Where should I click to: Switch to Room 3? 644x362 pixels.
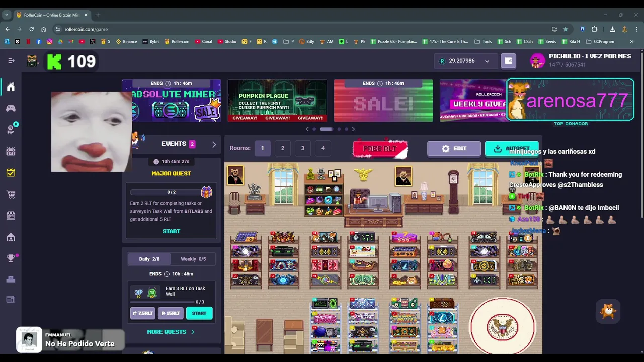(x=303, y=148)
